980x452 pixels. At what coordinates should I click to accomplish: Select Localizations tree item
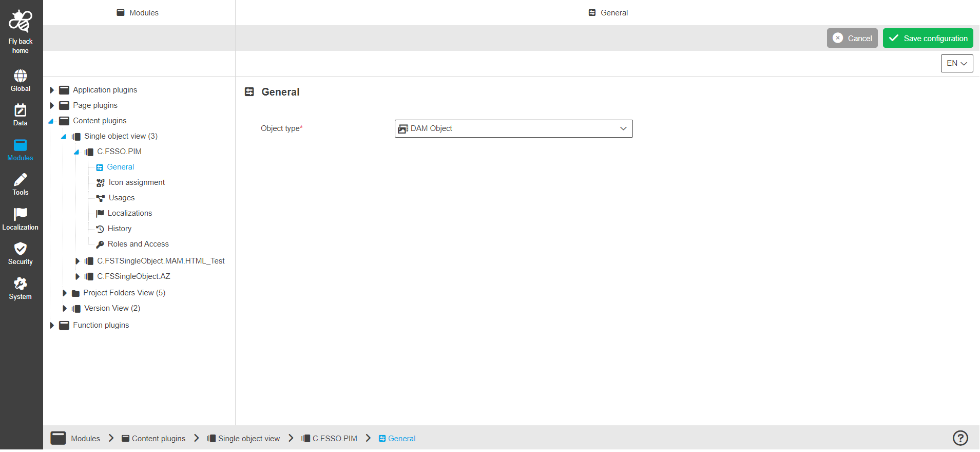130,213
